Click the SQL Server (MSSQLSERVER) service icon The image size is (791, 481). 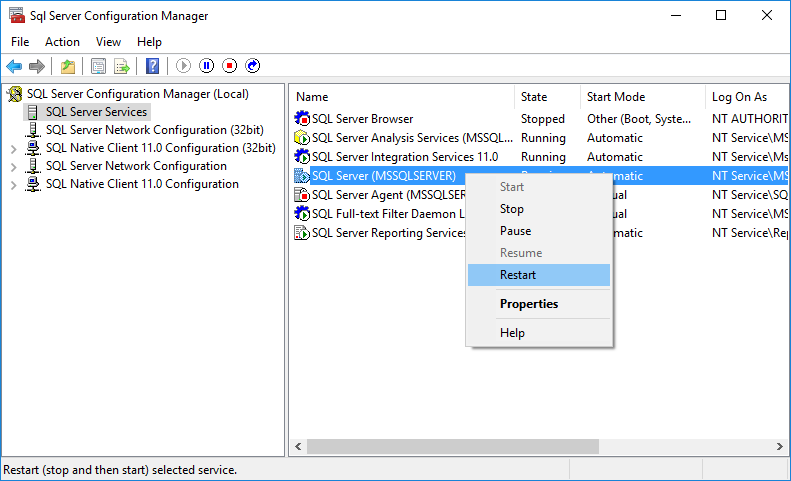[x=302, y=176]
